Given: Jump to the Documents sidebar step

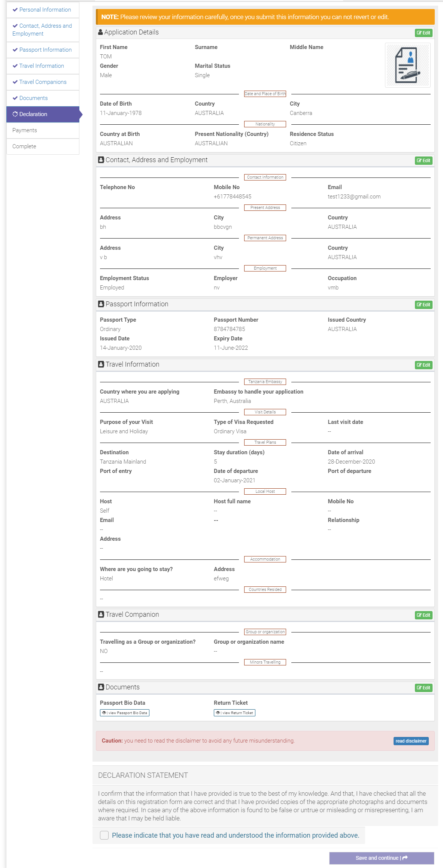Looking at the screenshot, I should coord(43,98).
